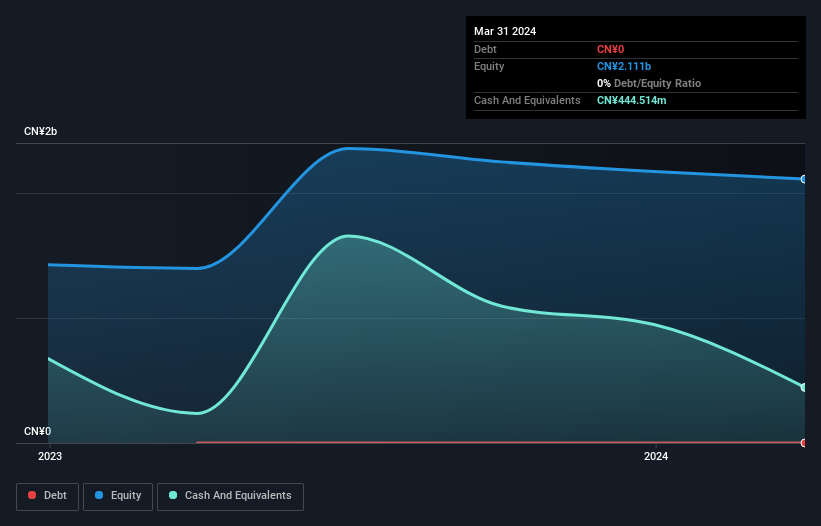Image resolution: width=821 pixels, height=526 pixels.
Task: Click the blue Equity legend dot
Action: tap(99, 495)
